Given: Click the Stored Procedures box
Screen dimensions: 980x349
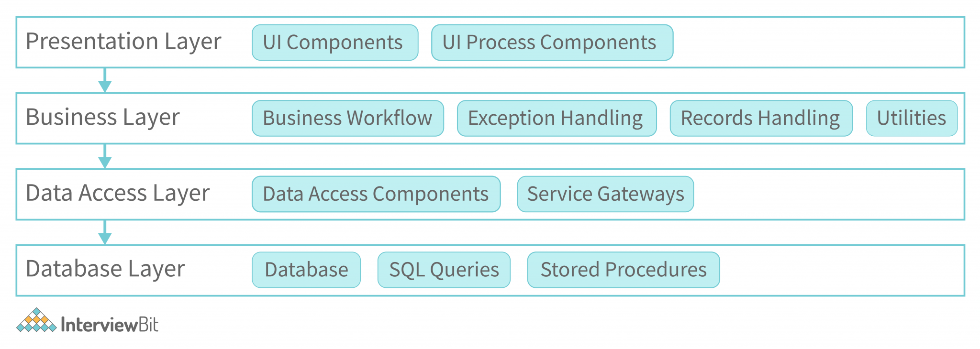Looking at the screenshot, I should (x=624, y=270).
